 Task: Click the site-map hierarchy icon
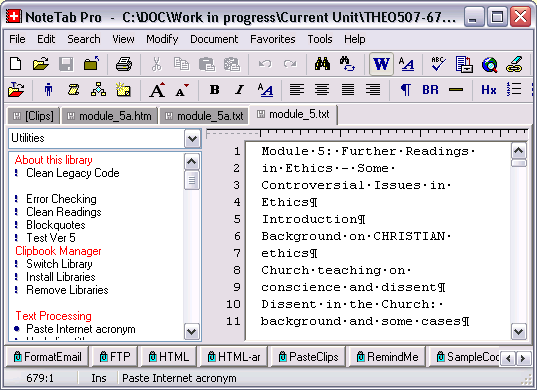click(98, 89)
